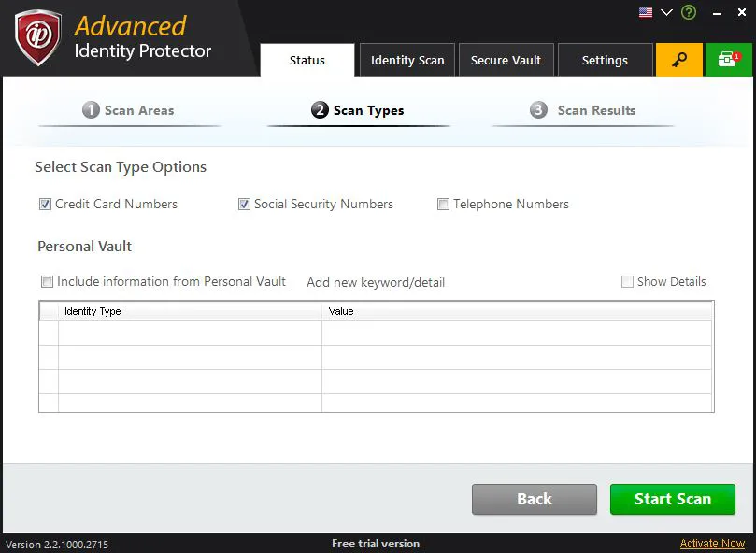This screenshot has width=756, height=553.
Task: Minimize the application window
Action: coord(718,13)
